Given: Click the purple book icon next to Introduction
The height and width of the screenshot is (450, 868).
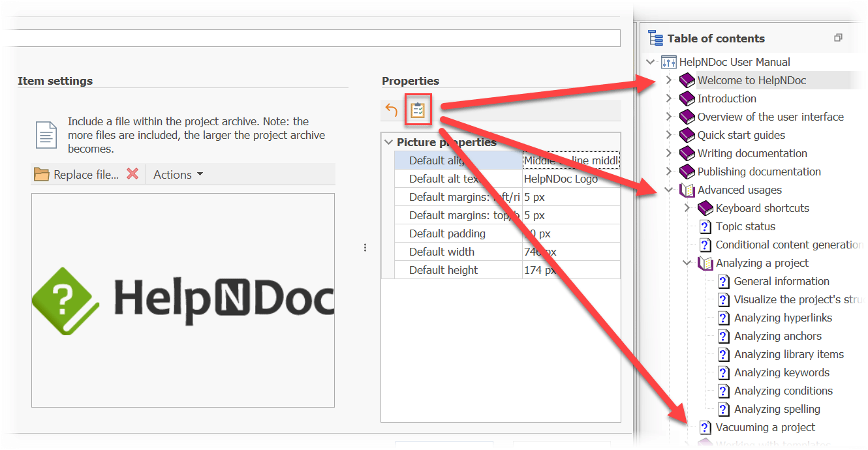Looking at the screenshot, I should 687,98.
